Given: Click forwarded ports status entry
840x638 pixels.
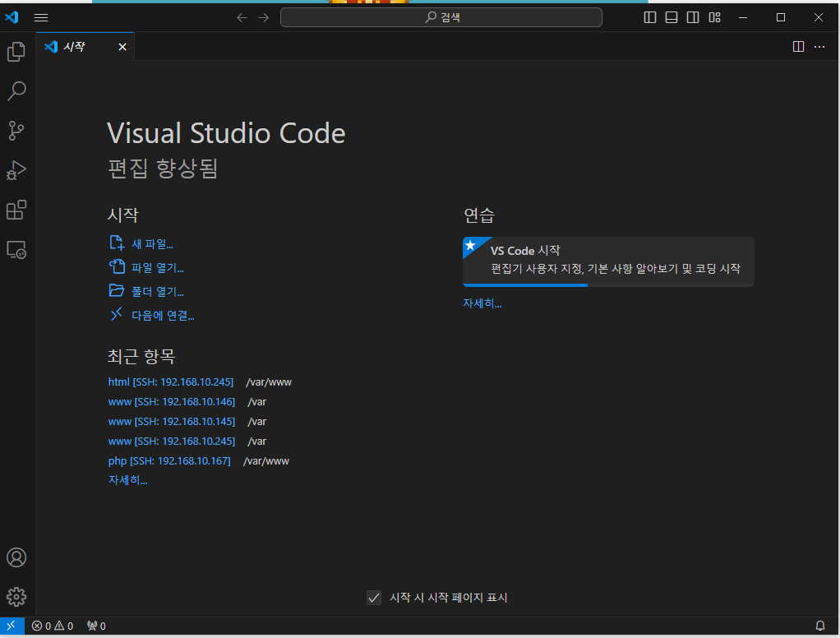Looking at the screenshot, I should pos(96,626).
